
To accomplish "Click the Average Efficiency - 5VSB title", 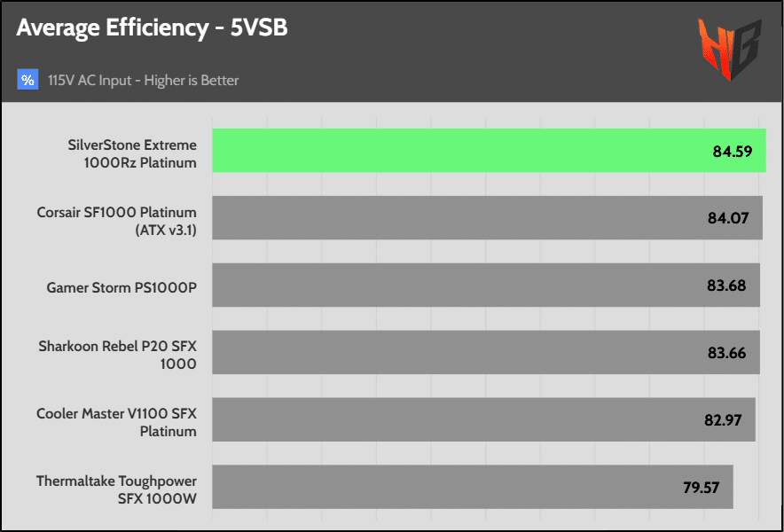I will (x=152, y=28).
